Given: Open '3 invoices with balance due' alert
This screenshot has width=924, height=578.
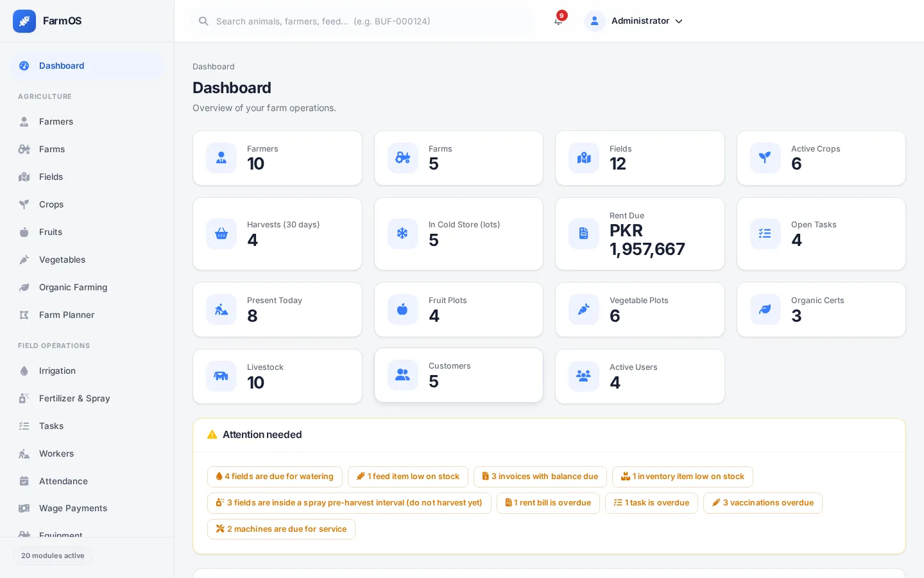Looking at the screenshot, I should coord(540,477).
